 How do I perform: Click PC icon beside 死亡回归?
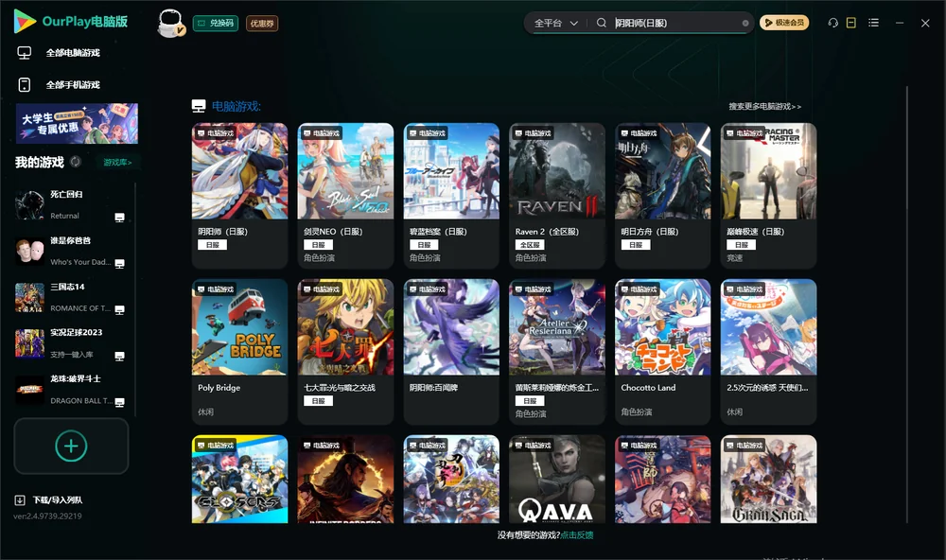click(x=119, y=218)
